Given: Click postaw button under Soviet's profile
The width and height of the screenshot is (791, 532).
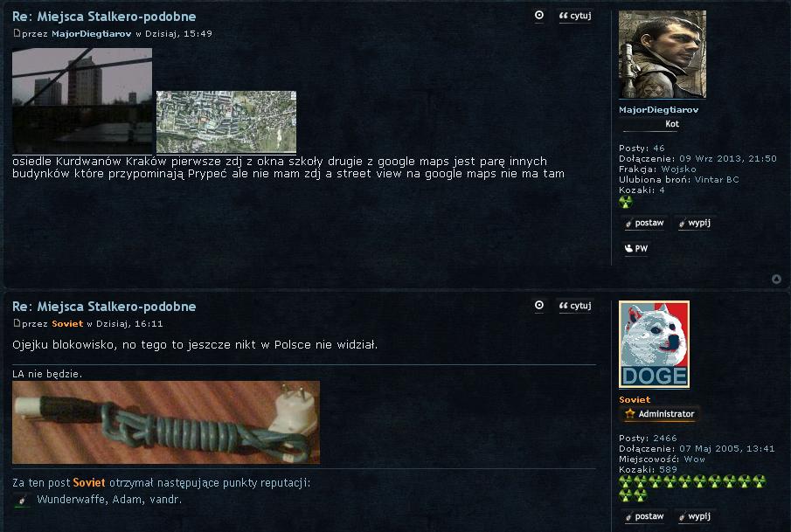Looking at the screenshot, I should tap(644, 516).
